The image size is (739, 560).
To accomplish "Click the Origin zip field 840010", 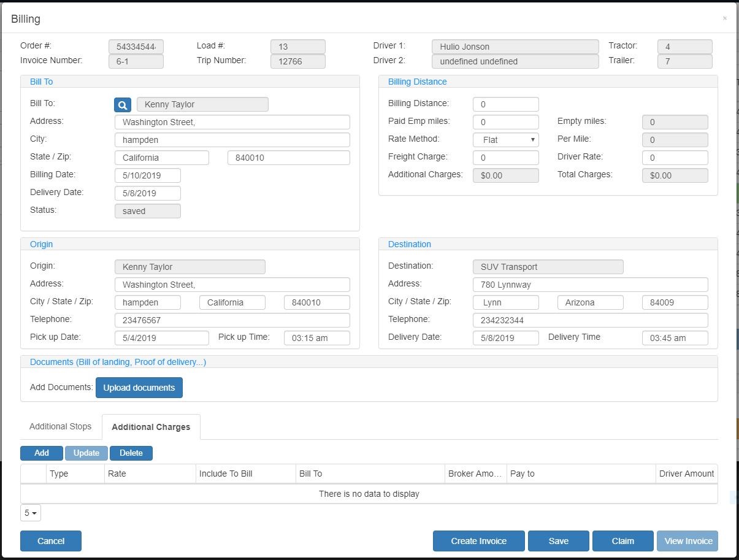I will pos(317,302).
